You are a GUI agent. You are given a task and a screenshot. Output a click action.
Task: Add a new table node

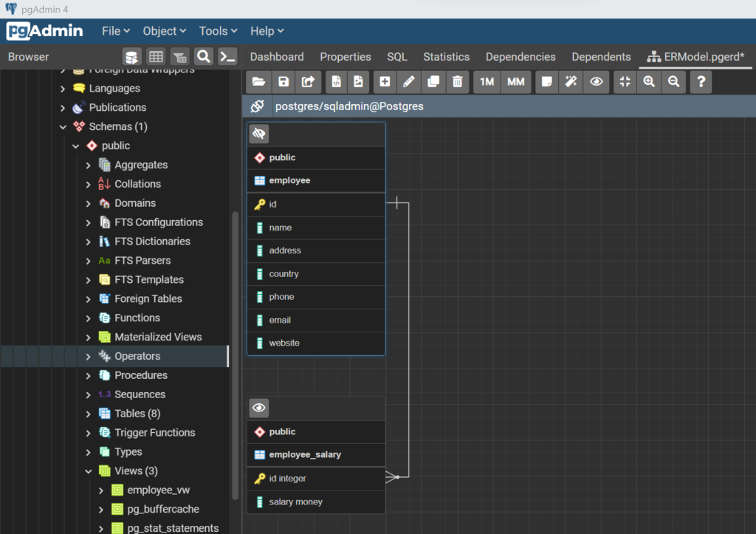(385, 82)
